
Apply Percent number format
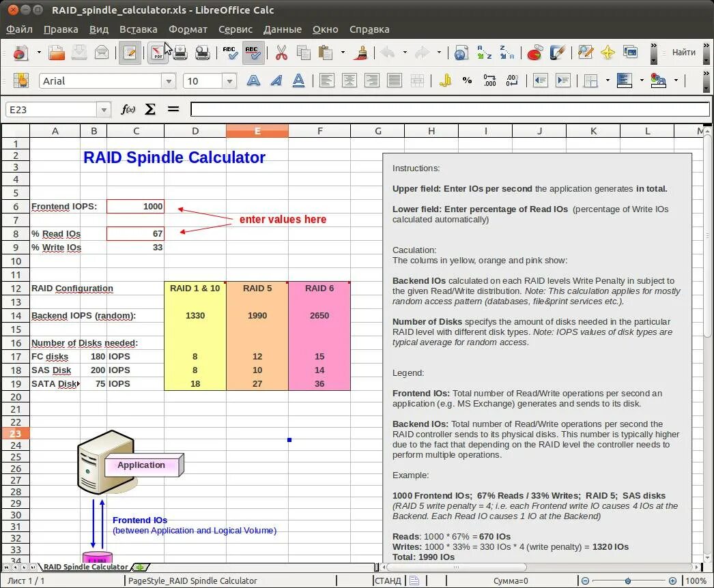point(467,81)
